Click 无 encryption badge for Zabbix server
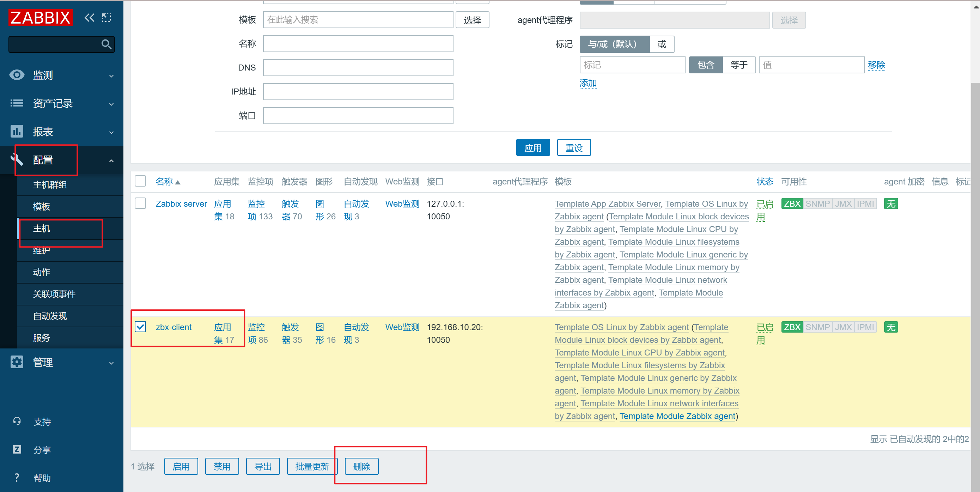Screen dimensions: 980x492 pos(891,204)
